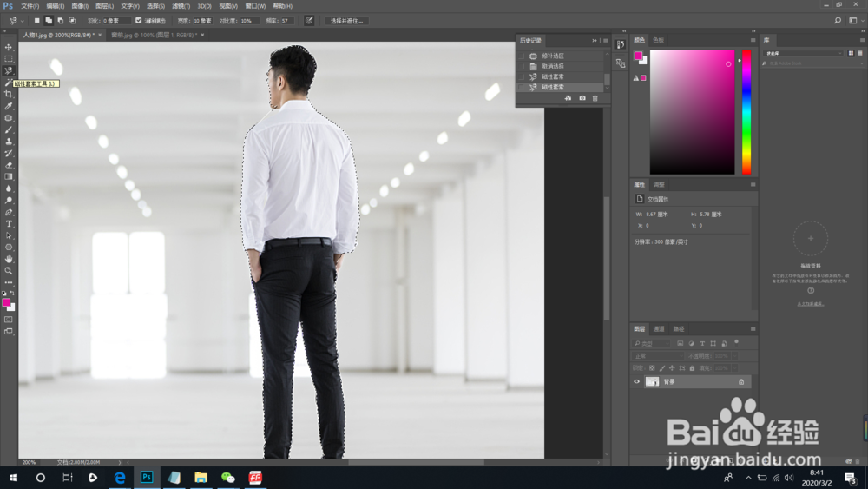The width and height of the screenshot is (868, 489).
Task: Choose Intersect with selection mode
Action: tap(72, 21)
